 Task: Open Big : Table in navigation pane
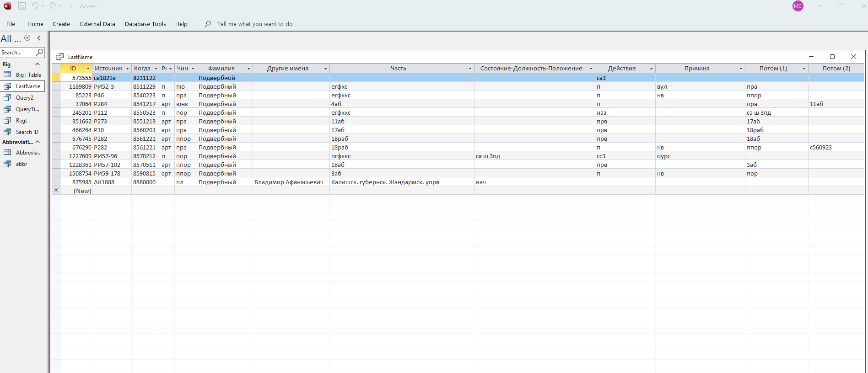[x=22, y=75]
